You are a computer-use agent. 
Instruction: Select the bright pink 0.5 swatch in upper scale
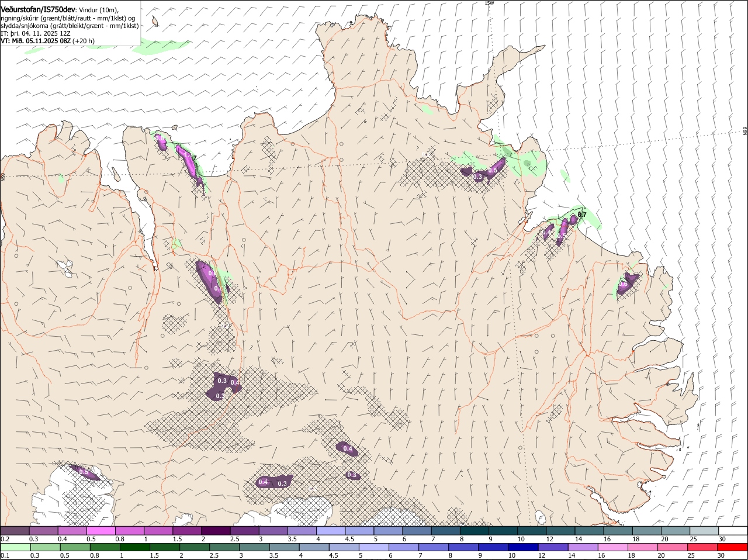[x=101, y=531]
